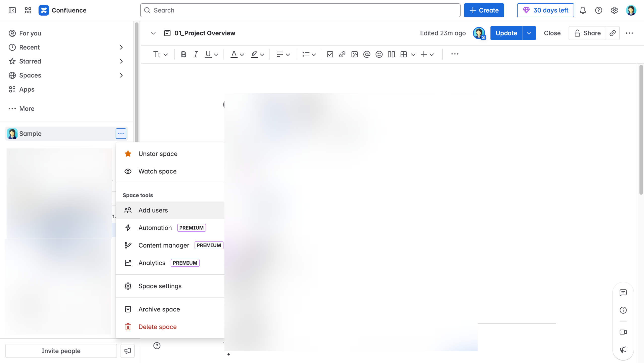Open the app switcher grid

[28, 10]
